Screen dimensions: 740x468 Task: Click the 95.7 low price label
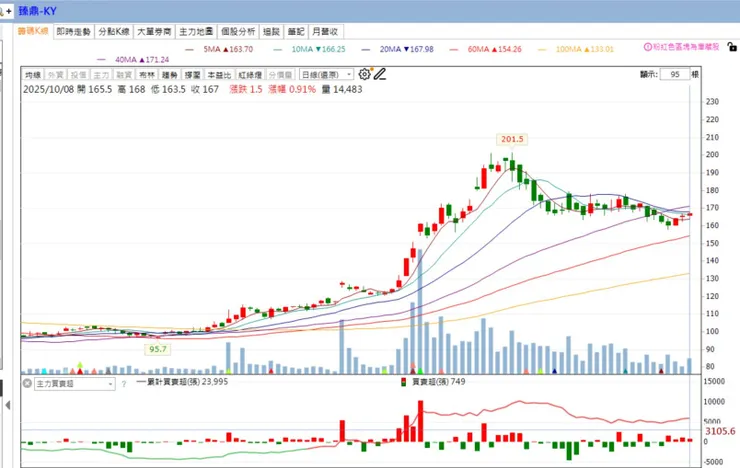click(x=158, y=349)
